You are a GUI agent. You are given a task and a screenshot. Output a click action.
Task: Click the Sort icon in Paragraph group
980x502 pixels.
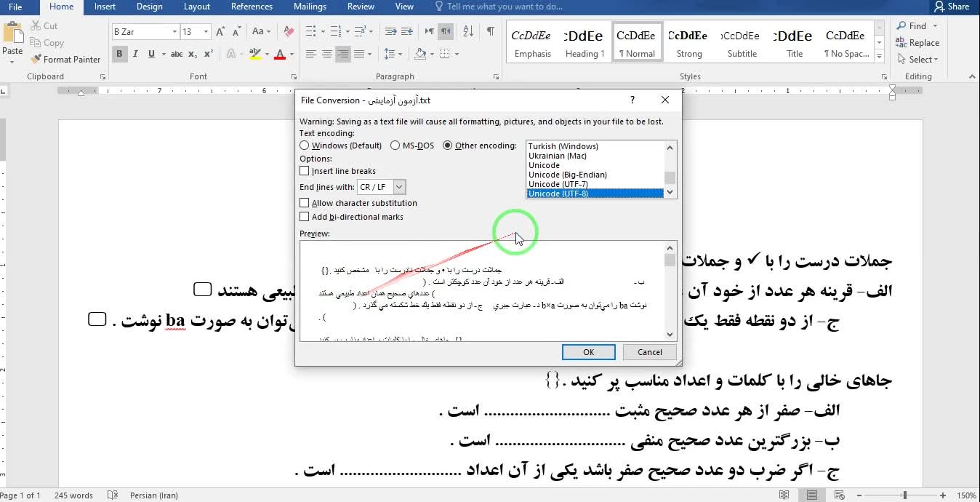point(468,31)
